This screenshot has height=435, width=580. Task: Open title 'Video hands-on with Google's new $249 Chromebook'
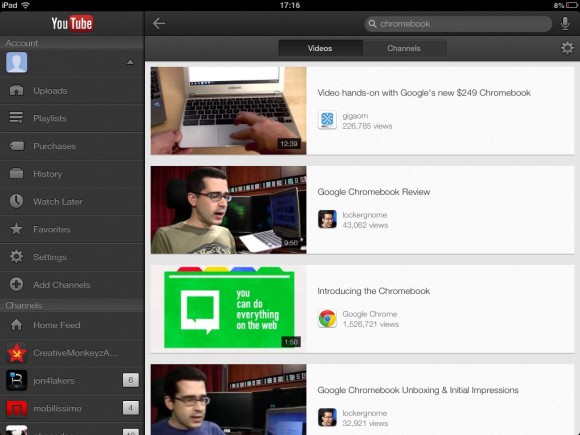[x=424, y=93]
